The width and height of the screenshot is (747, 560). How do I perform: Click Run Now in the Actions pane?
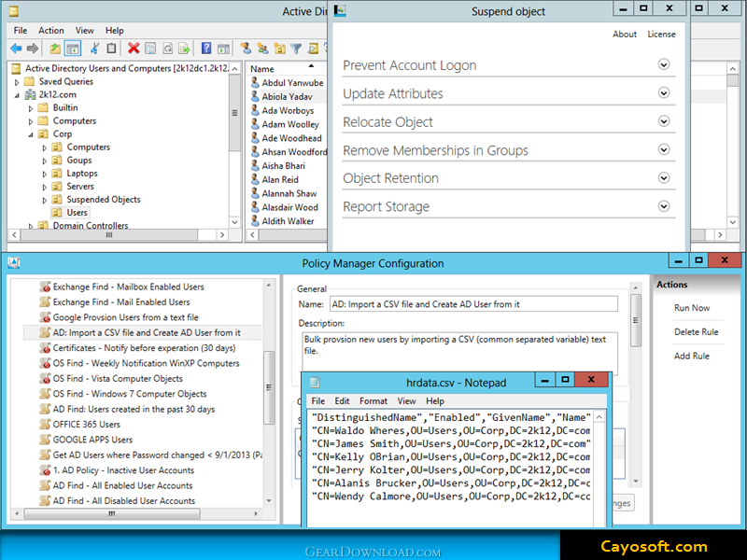(x=692, y=308)
